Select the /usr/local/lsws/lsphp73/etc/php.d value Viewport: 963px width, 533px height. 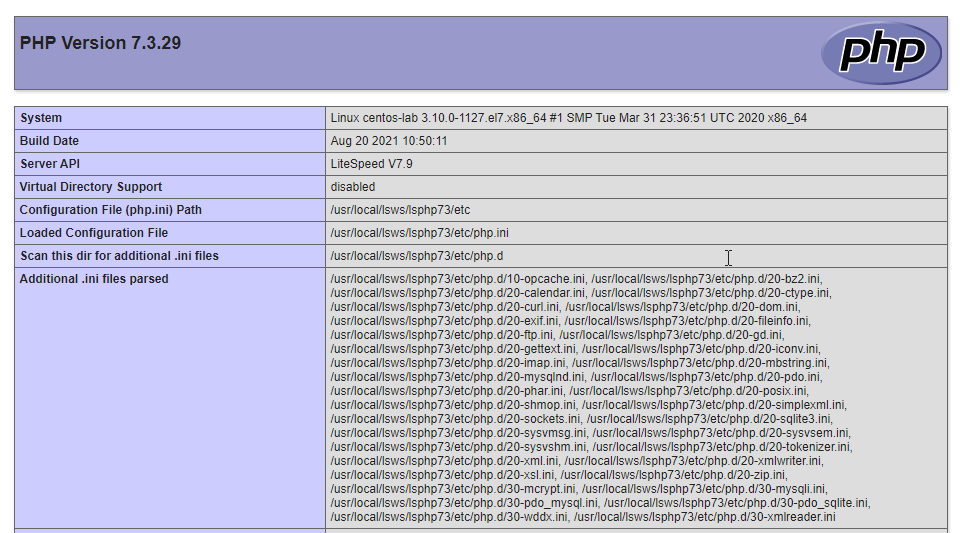[417, 255]
